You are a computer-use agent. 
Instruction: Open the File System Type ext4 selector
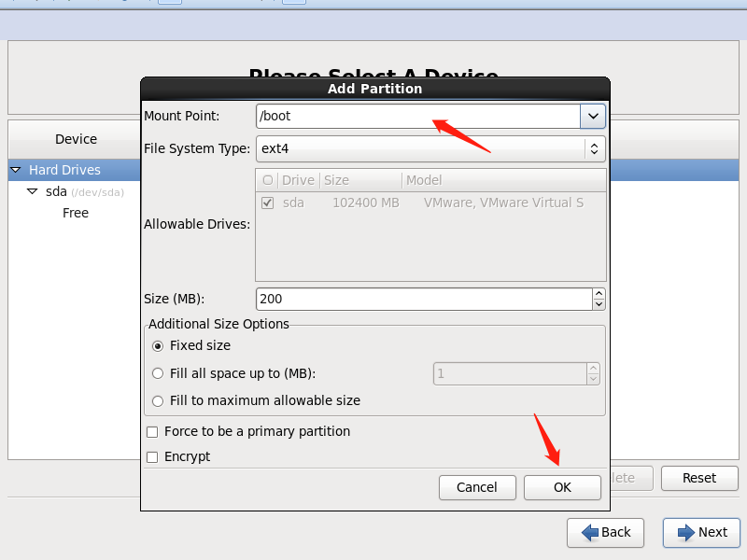[x=430, y=148]
